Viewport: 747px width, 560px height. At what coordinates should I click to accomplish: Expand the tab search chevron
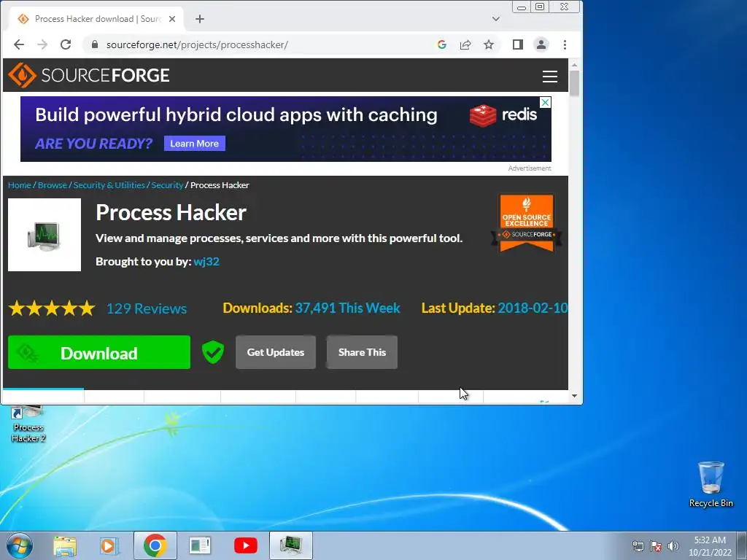(496, 19)
